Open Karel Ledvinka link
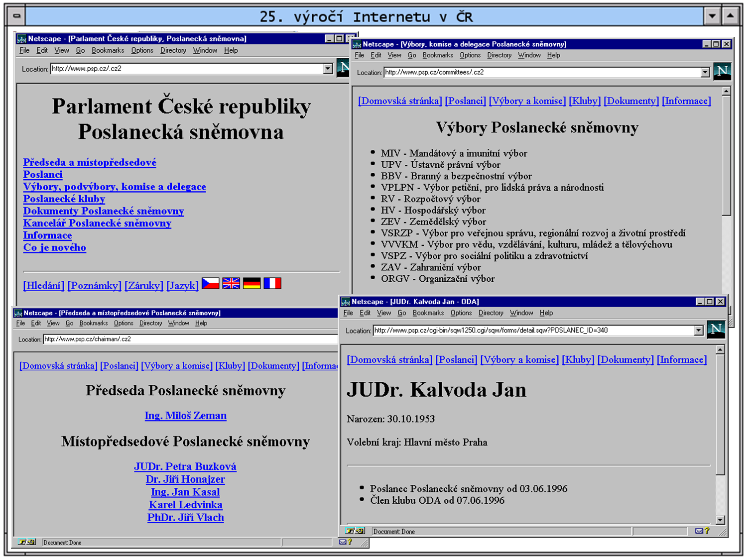The height and width of the screenshot is (560, 747). coord(185,505)
